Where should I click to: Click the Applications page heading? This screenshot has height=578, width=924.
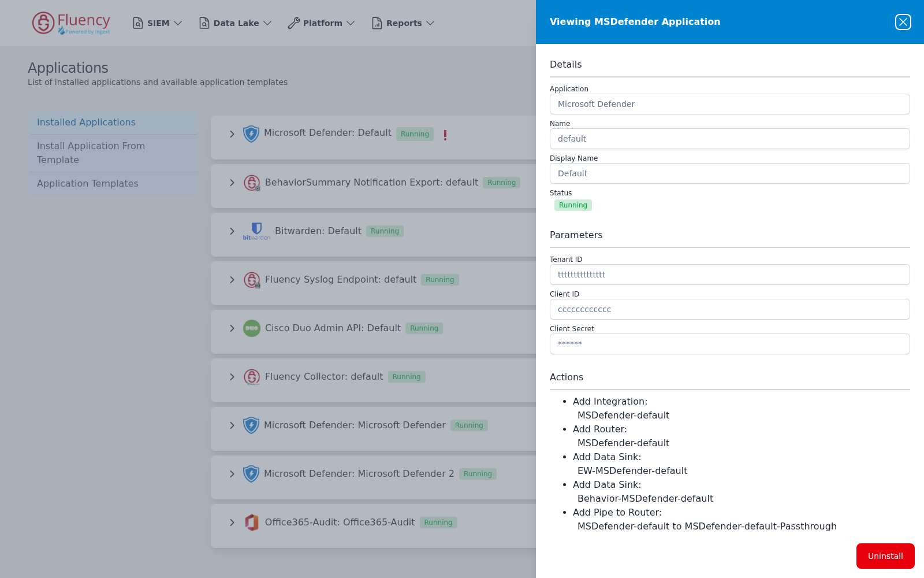[68, 68]
